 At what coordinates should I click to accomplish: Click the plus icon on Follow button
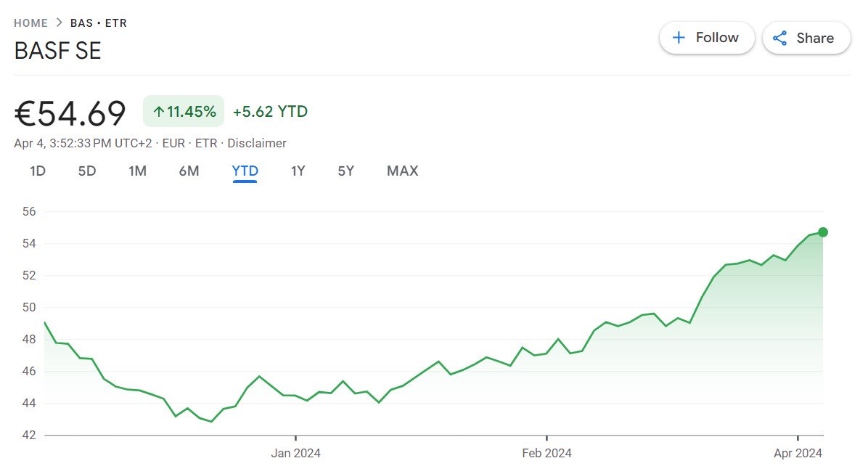point(679,38)
